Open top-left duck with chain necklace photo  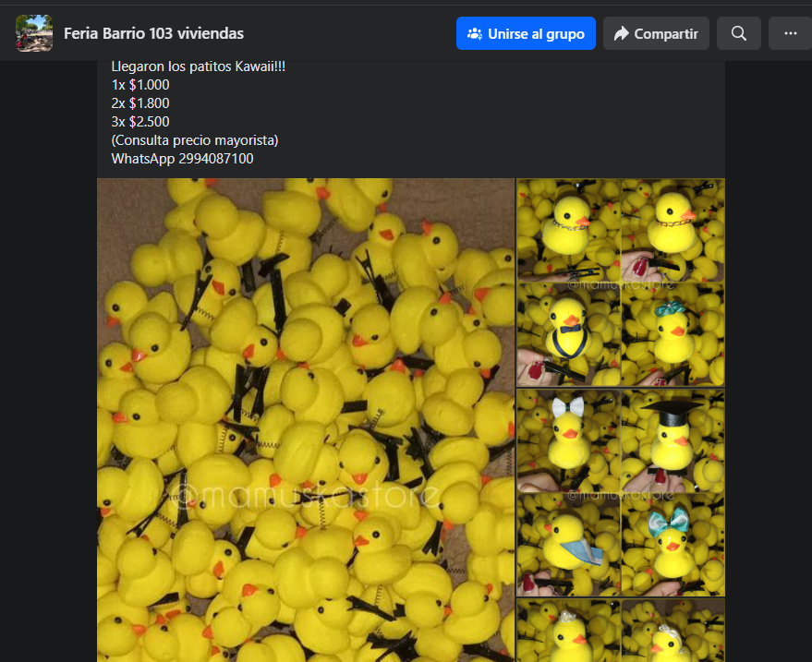568,230
